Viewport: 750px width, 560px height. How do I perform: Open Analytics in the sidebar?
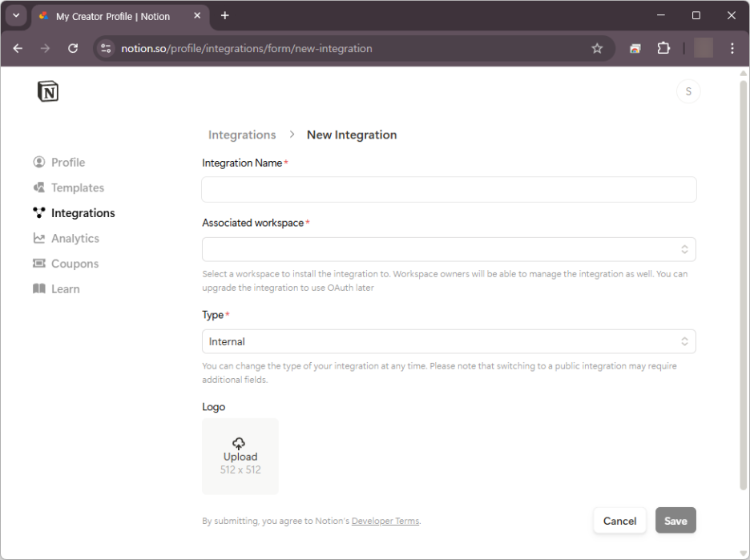[66, 239]
